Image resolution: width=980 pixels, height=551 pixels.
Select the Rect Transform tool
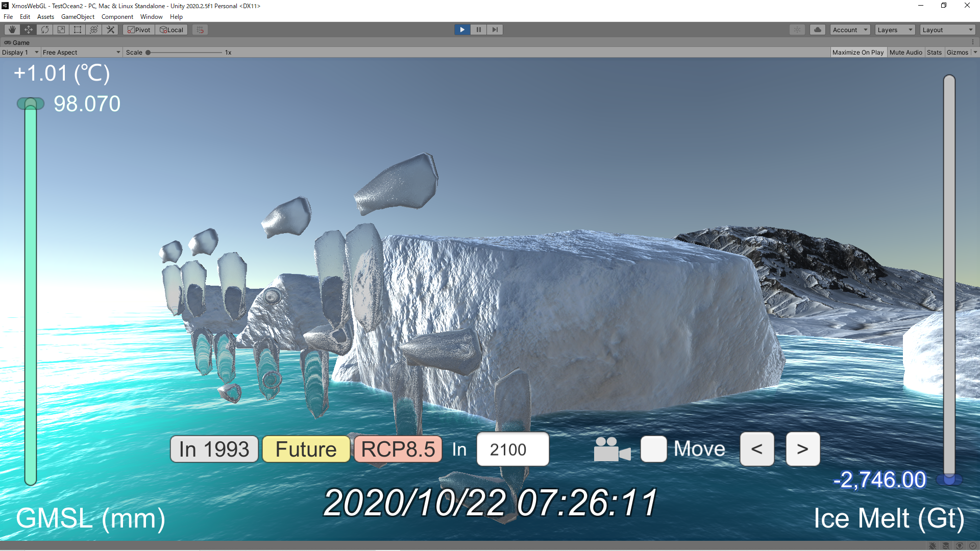[78, 30]
